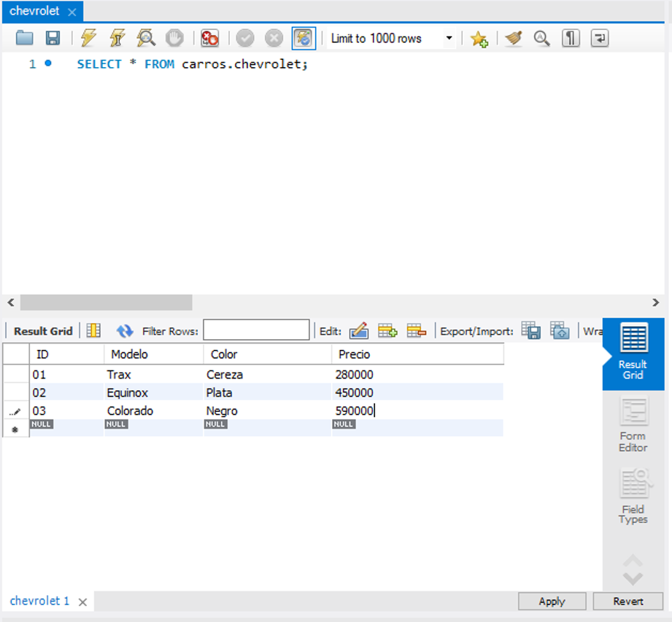The height and width of the screenshot is (622, 672).
Task: Refresh the result grid data
Action: pos(125,330)
